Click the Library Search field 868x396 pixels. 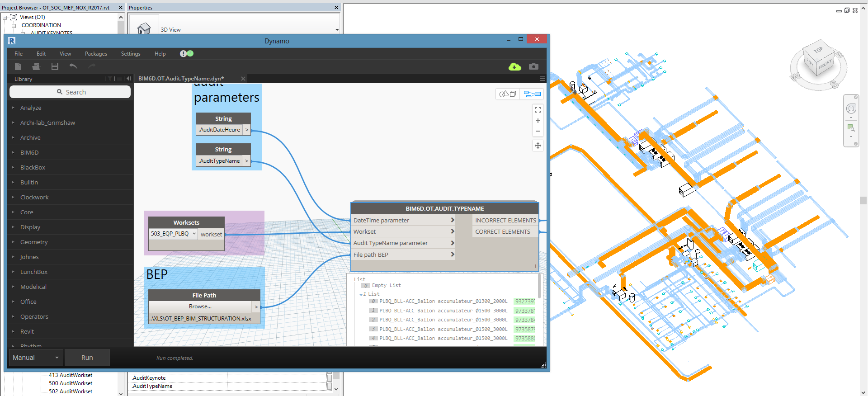(x=70, y=92)
